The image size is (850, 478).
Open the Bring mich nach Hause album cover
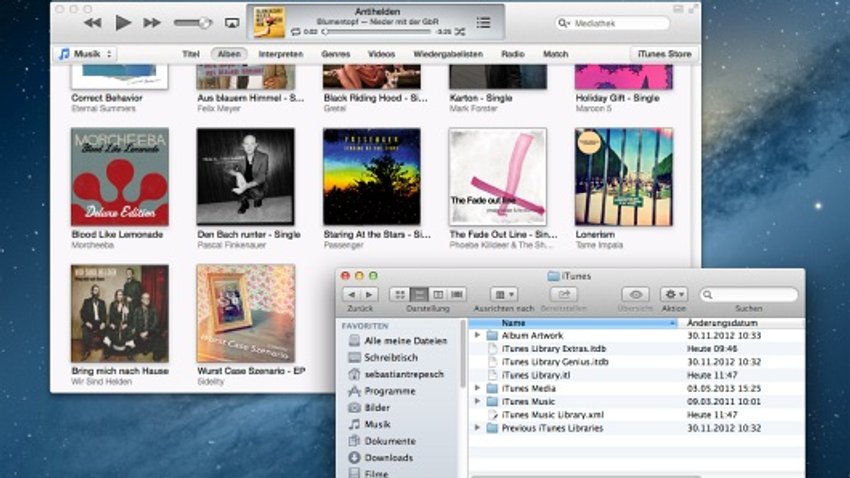point(120,313)
